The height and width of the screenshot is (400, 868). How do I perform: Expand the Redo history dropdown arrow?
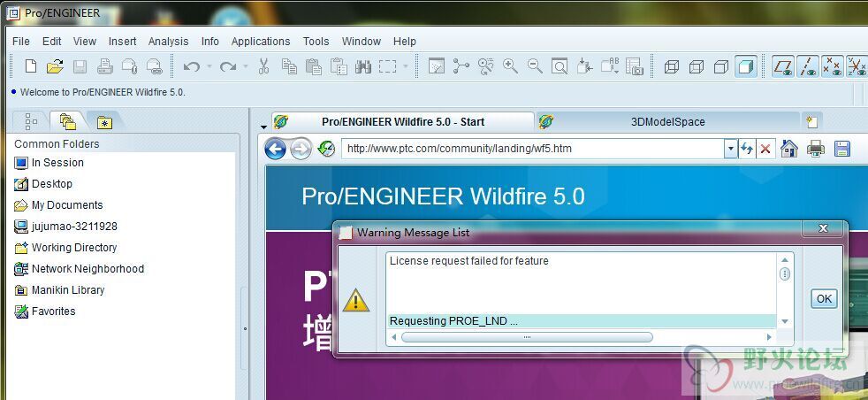pyautogui.click(x=245, y=67)
